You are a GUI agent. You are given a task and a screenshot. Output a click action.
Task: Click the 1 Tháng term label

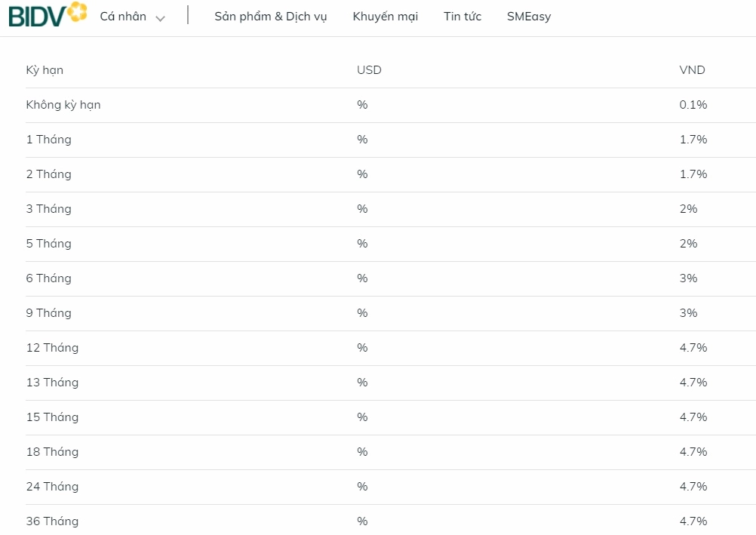(x=48, y=140)
